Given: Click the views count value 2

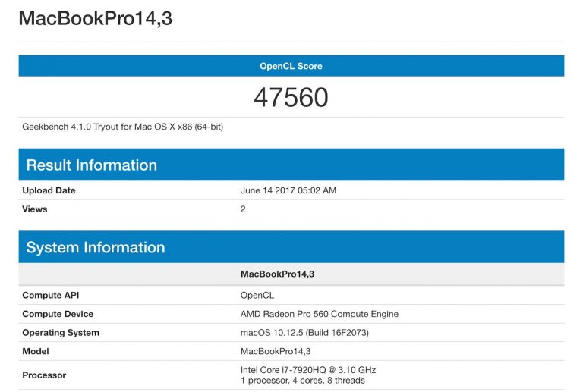Looking at the screenshot, I should tap(243, 209).
